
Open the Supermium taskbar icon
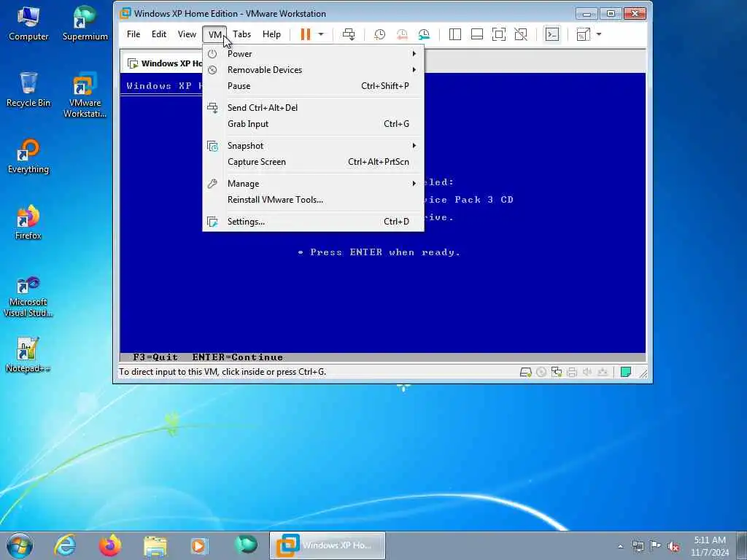click(246, 545)
